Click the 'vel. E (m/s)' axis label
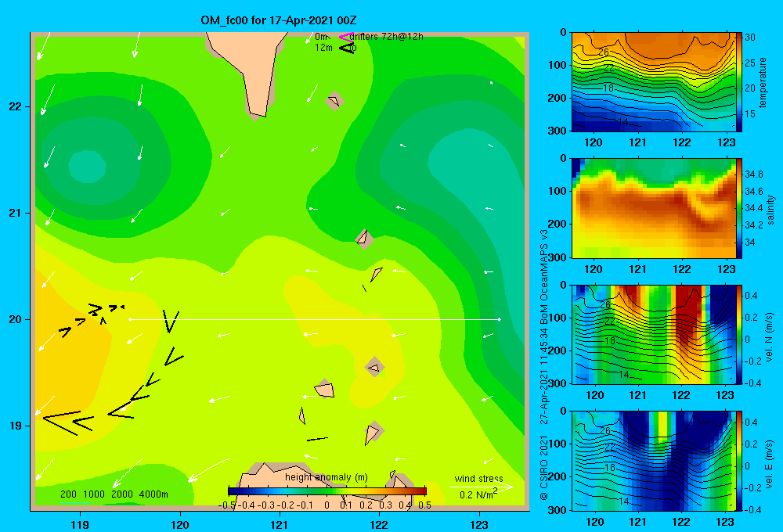This screenshot has width=783, height=532. 770,463
